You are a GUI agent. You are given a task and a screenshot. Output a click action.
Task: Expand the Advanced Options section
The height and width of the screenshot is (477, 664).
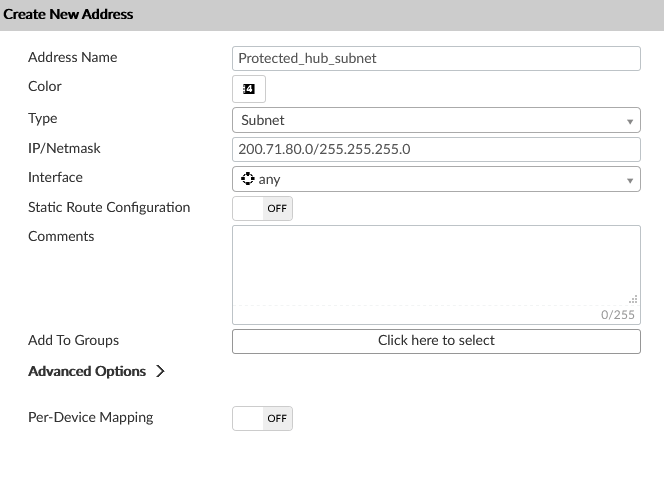[x=87, y=371]
